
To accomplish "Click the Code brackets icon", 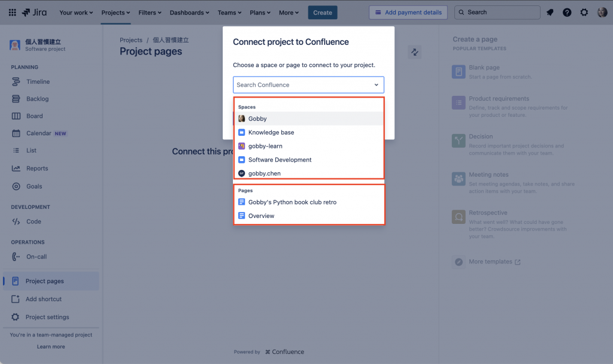I will tap(16, 222).
